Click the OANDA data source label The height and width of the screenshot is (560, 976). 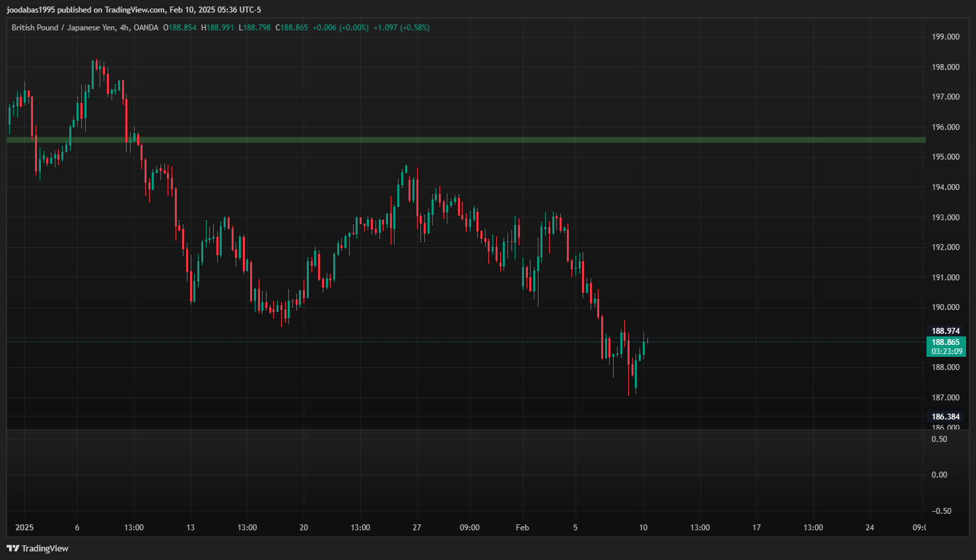pyautogui.click(x=146, y=28)
